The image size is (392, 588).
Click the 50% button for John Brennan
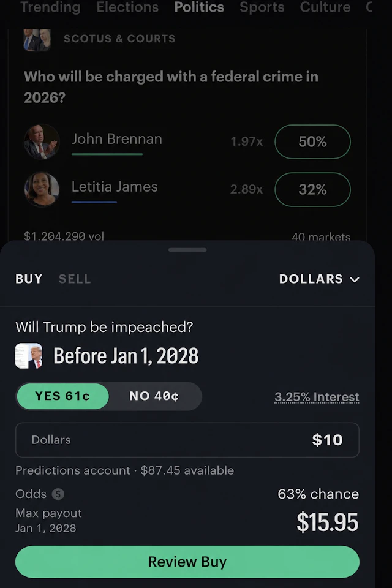coord(312,141)
